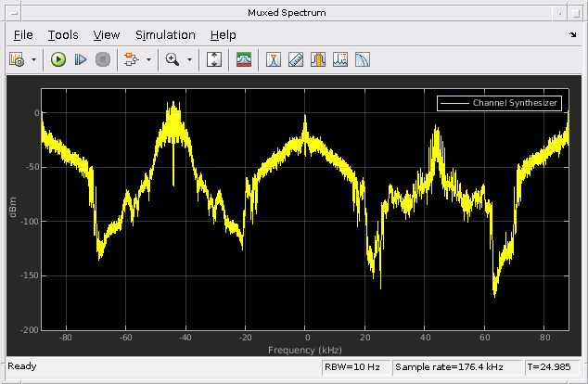Select the Zoom In tool
Image resolution: width=588 pixels, height=384 pixels.
173,59
